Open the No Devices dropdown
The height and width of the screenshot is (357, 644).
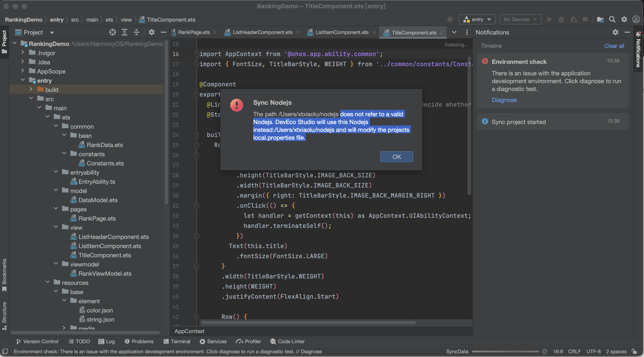point(520,20)
